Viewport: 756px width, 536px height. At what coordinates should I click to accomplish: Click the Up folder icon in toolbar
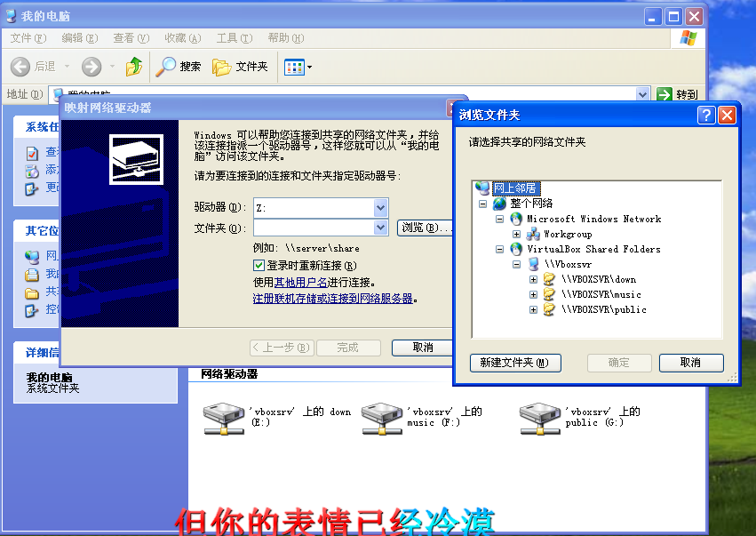coord(134,67)
